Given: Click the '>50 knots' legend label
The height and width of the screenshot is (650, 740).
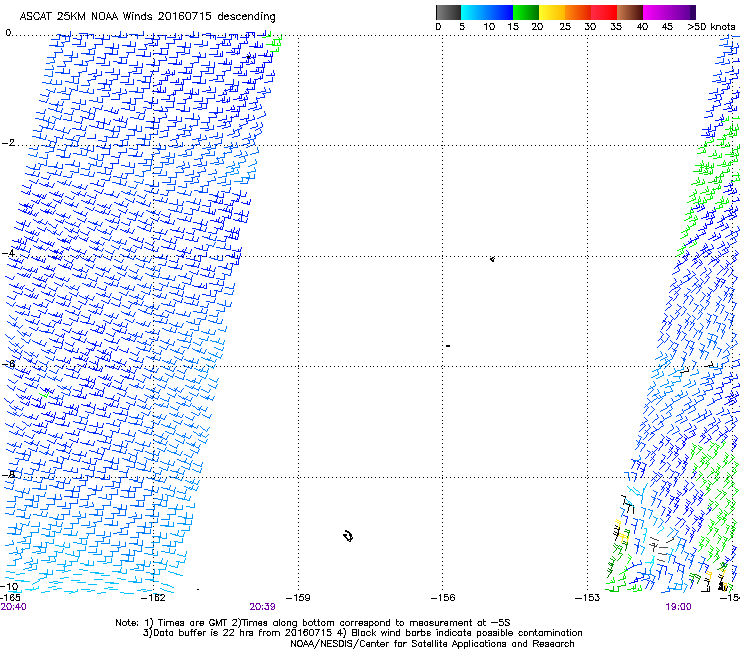Looking at the screenshot, I should [x=711, y=27].
